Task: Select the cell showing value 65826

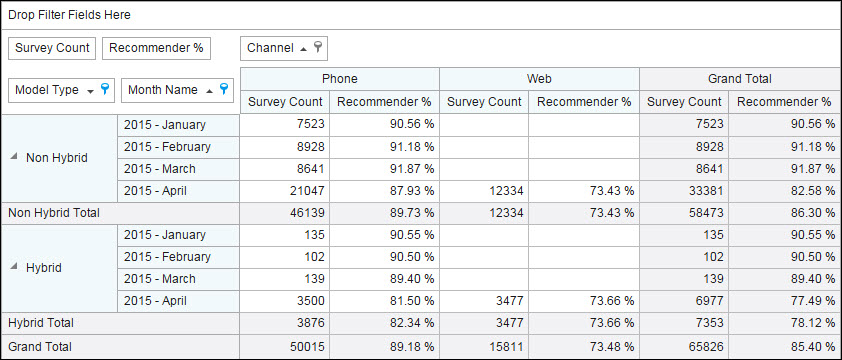Action: [x=684, y=347]
